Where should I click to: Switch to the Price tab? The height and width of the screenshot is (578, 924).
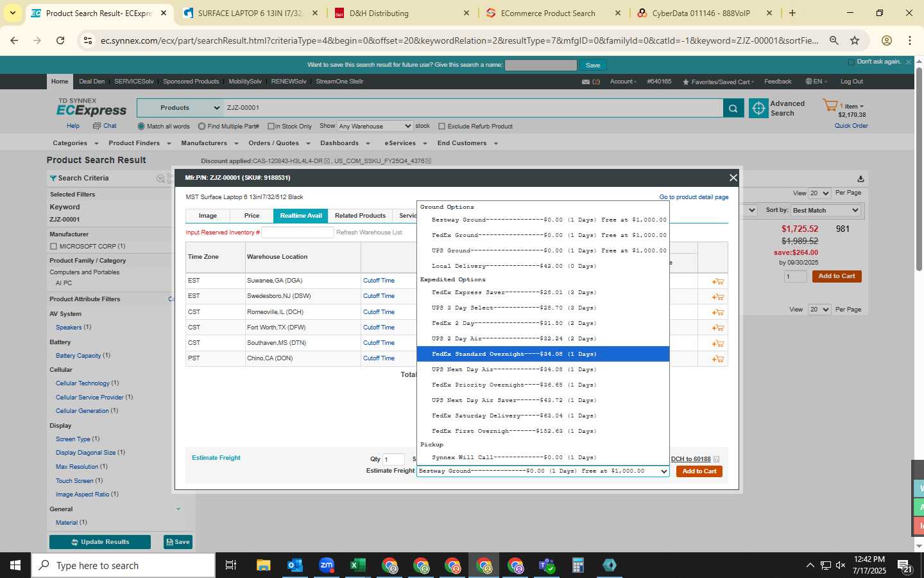click(x=252, y=216)
